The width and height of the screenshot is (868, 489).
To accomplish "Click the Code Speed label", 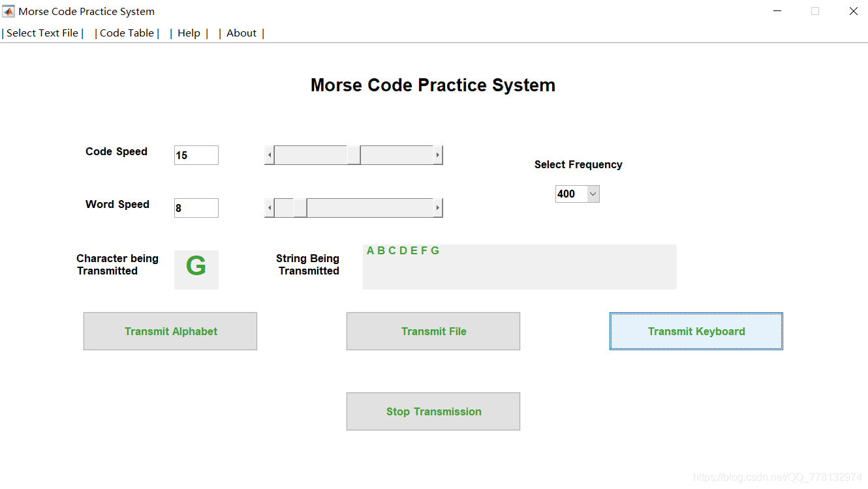I will point(116,151).
